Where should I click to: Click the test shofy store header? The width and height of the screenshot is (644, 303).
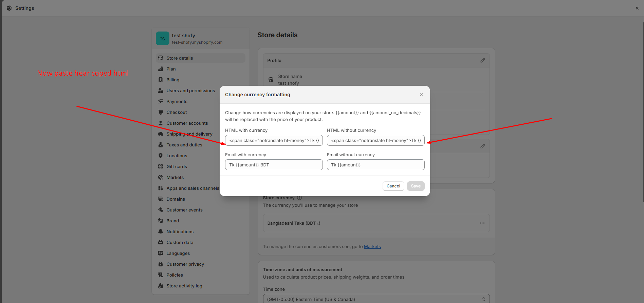(200, 39)
